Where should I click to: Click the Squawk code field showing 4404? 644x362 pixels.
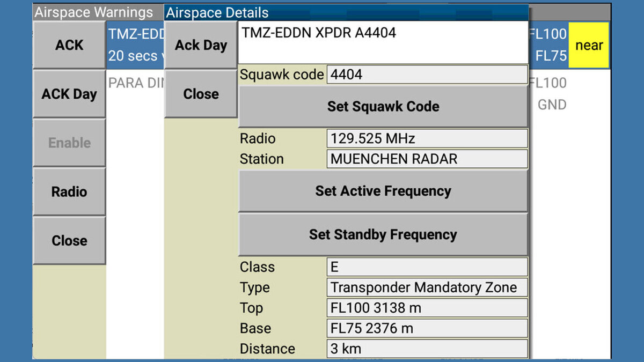(x=427, y=75)
